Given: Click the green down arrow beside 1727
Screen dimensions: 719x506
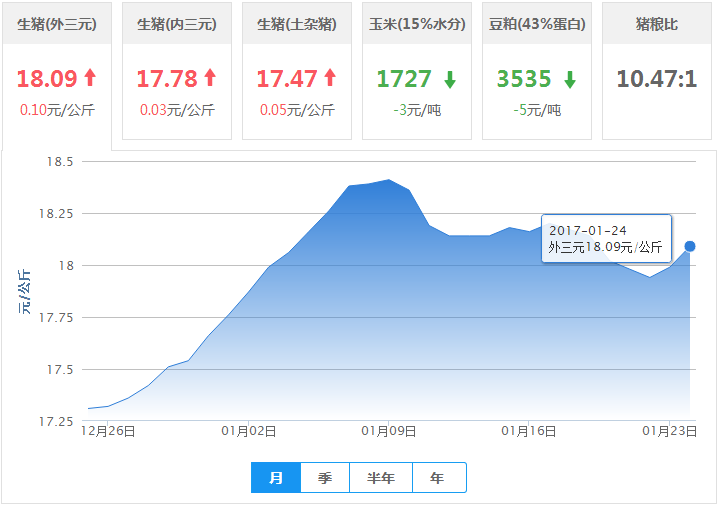Looking at the screenshot, I should click(450, 79).
